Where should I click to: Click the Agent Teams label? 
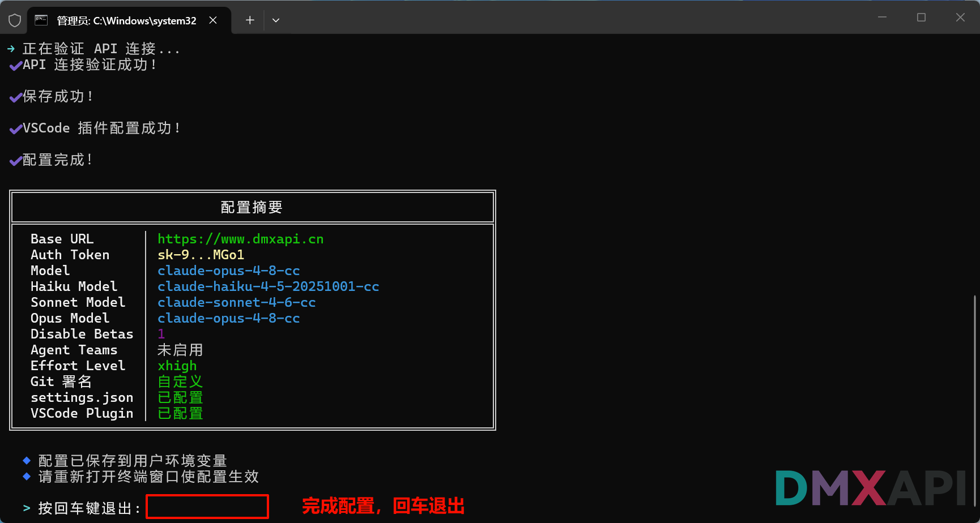click(74, 350)
